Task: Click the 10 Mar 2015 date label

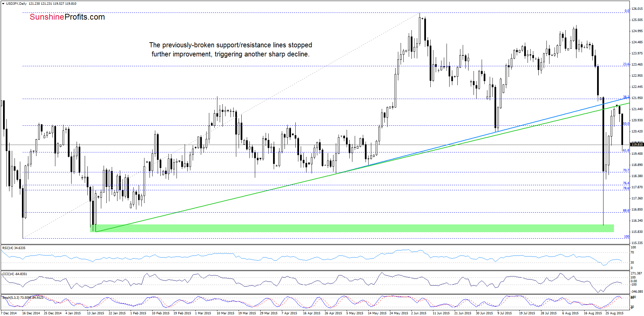Action: 225,313
